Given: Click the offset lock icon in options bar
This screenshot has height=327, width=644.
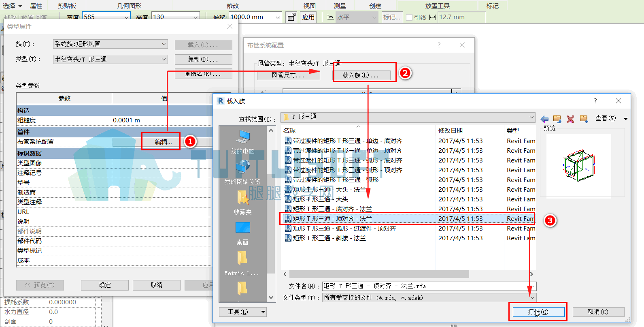Looking at the screenshot, I should [291, 17].
